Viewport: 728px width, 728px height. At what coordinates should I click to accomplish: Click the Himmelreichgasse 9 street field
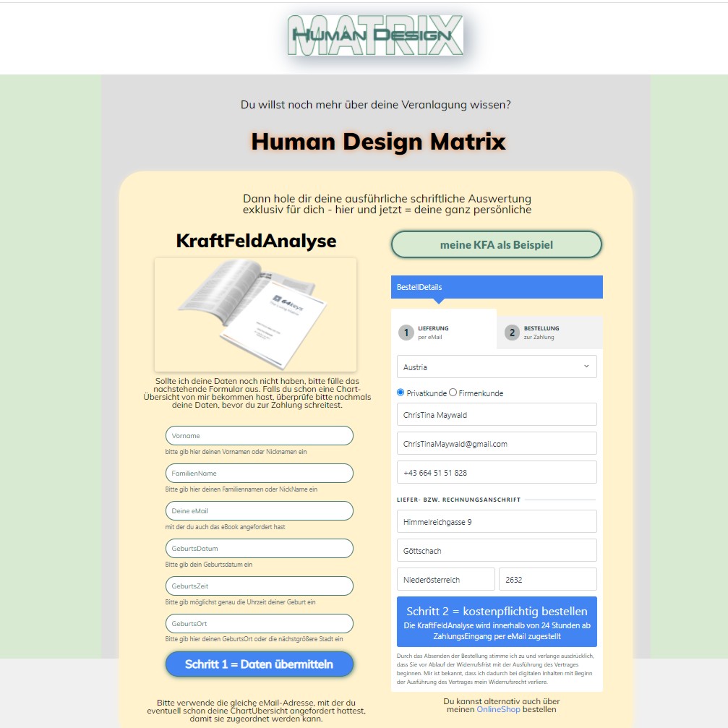point(497,521)
